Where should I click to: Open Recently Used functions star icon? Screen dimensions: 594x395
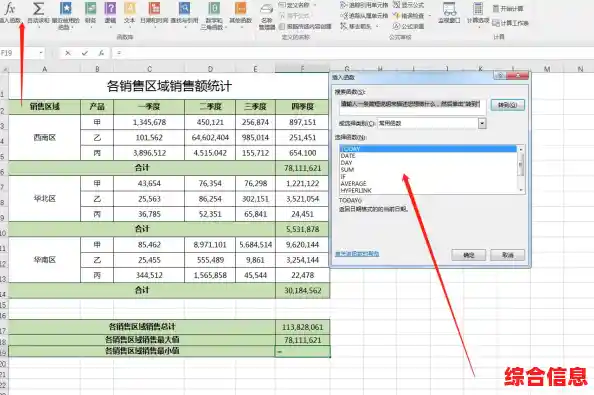(66, 8)
